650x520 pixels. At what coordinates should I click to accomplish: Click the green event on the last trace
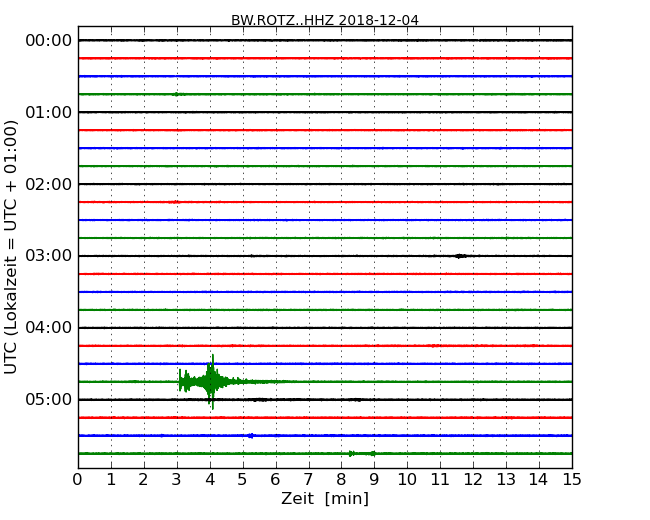click(362, 454)
